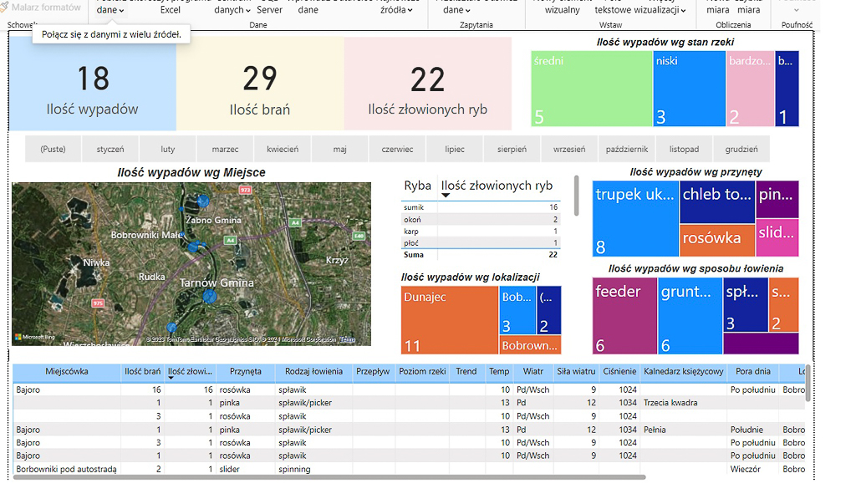This screenshot has height=504, width=856.
Task: Select the orange 'rosówka' bait tile
Action: pyautogui.click(x=716, y=240)
